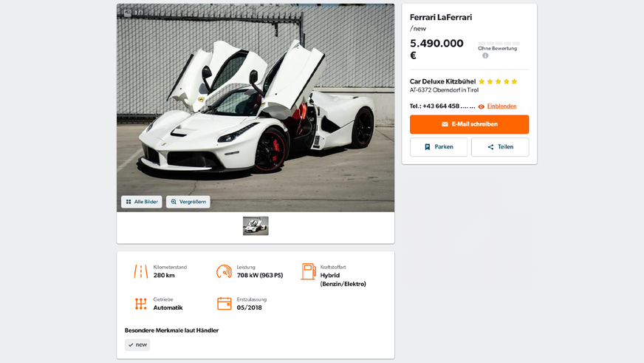Screen dimensions: 644x363
Task: Click the eye icon beside the phone number
Action: 481,106
